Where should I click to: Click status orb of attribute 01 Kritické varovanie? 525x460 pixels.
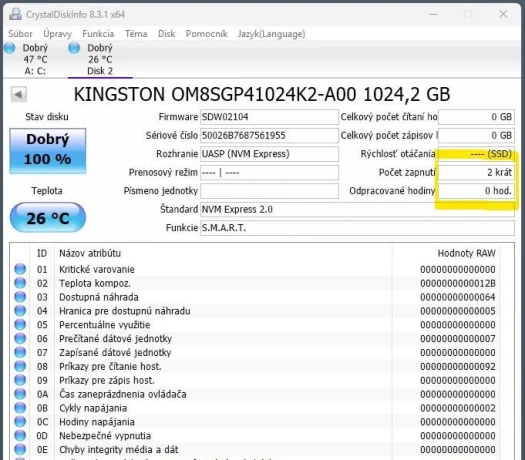point(20,269)
